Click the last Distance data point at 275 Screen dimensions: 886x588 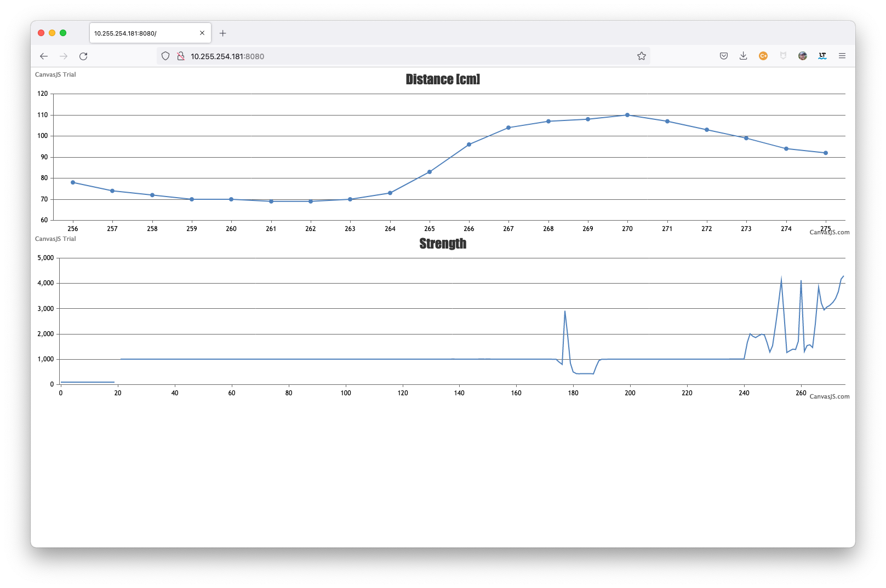[x=826, y=153]
